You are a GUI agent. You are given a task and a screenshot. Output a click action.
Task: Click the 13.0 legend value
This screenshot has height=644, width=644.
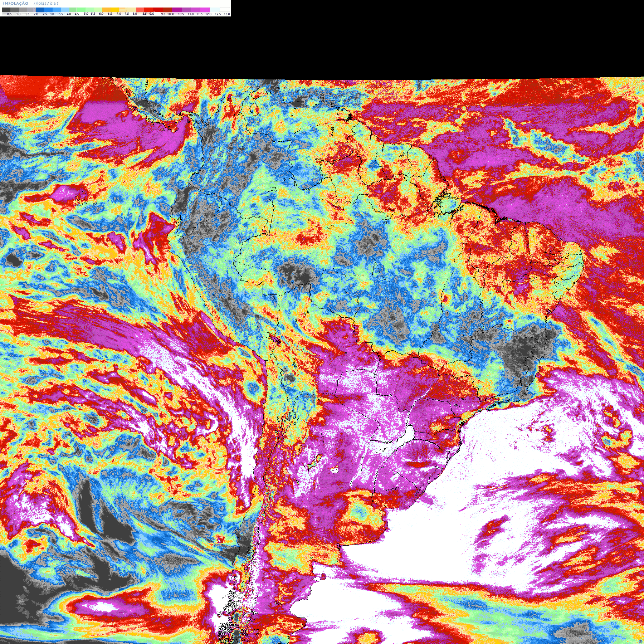(227, 14)
